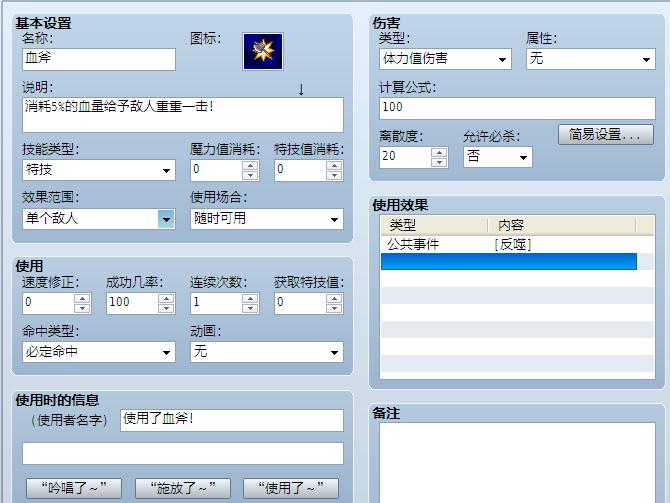The image size is (670, 503).
Task: Decrease 连续次数 with the down arrow
Action: [250, 308]
